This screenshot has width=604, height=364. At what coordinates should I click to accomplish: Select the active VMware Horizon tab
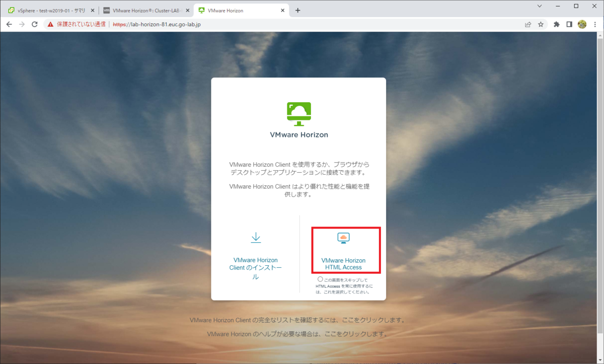[x=242, y=10]
